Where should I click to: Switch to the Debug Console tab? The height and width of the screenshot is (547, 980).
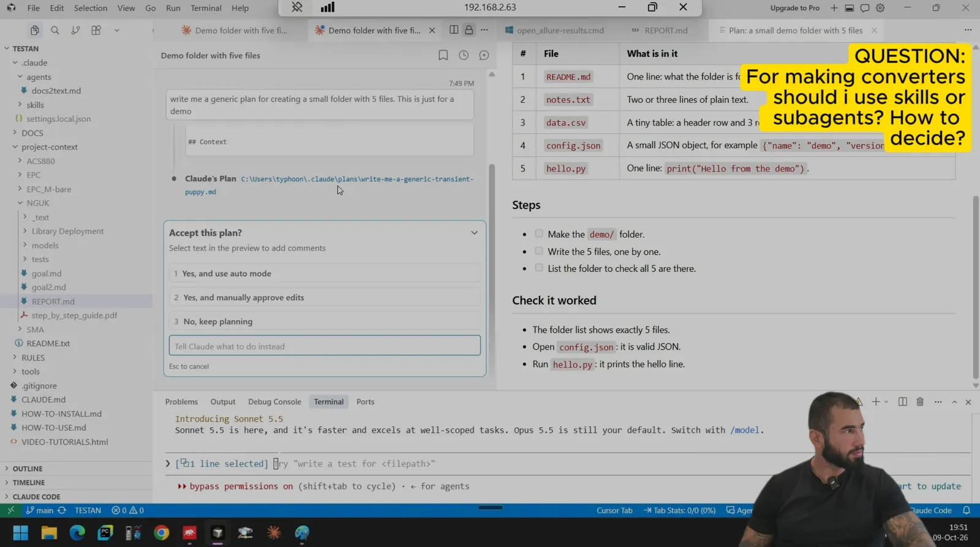point(274,402)
